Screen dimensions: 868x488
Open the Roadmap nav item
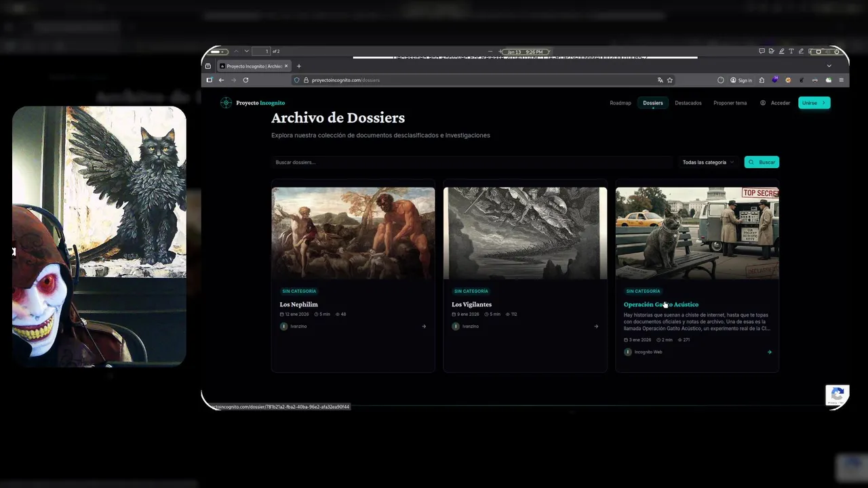(x=620, y=103)
